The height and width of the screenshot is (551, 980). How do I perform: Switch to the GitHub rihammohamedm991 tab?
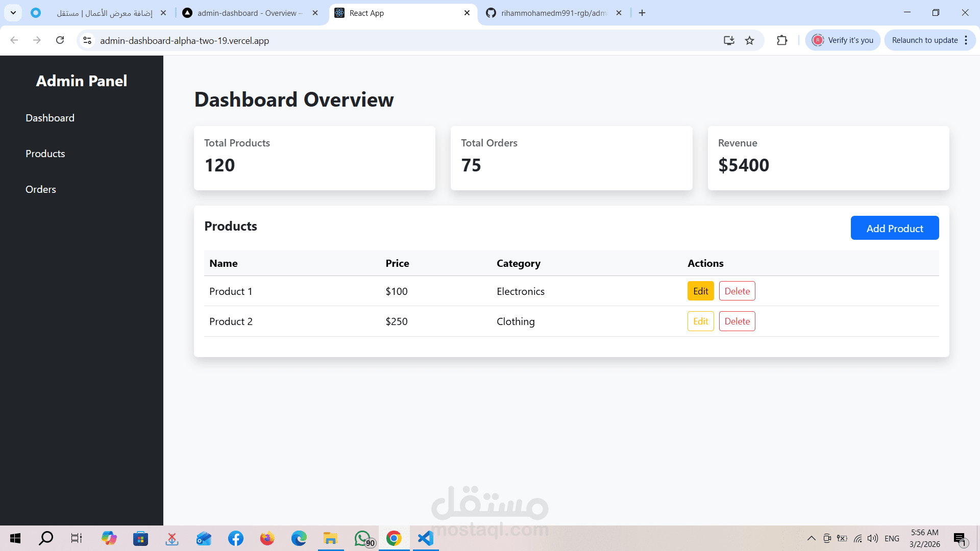[x=554, y=13]
